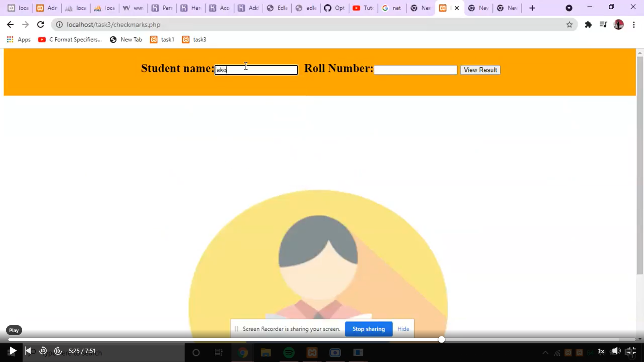
Task: Click the browser forward arrow
Action: pos(25,24)
